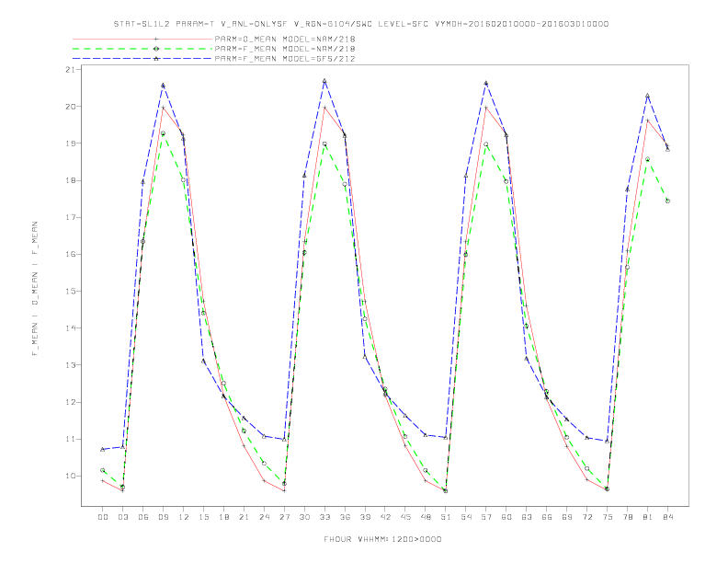Click x-axis tick label 57
Viewport: 728px width, 563px height.
[486, 517]
